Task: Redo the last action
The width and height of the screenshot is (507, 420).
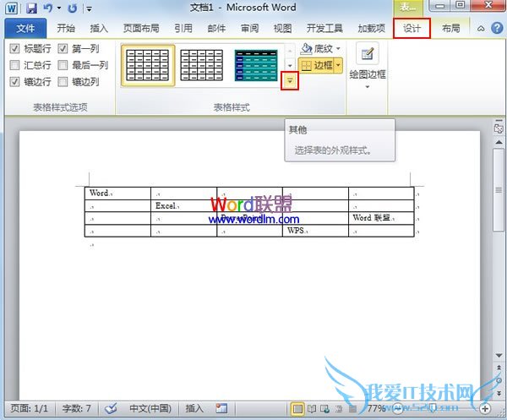Action: point(72,8)
